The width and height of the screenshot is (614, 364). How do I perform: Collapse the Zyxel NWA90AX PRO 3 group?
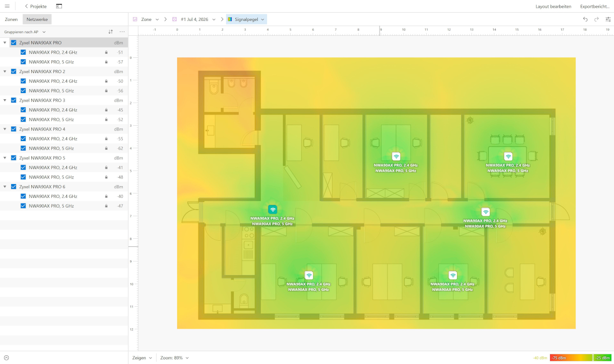5,100
